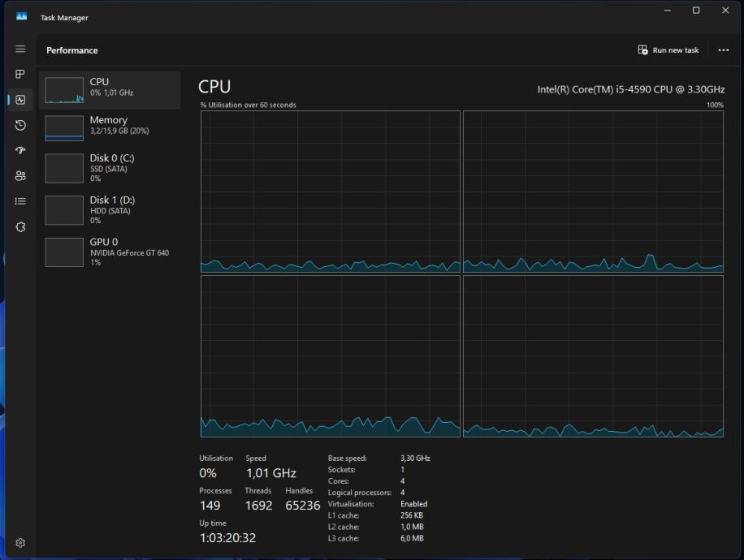The height and width of the screenshot is (560, 744).
Task: Open the App history icon
Action: 20,125
